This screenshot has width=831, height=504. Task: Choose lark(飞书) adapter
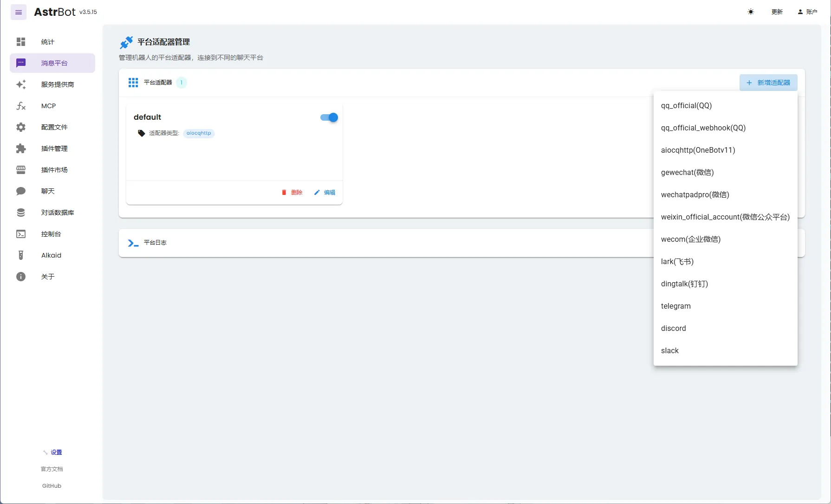click(x=726, y=261)
